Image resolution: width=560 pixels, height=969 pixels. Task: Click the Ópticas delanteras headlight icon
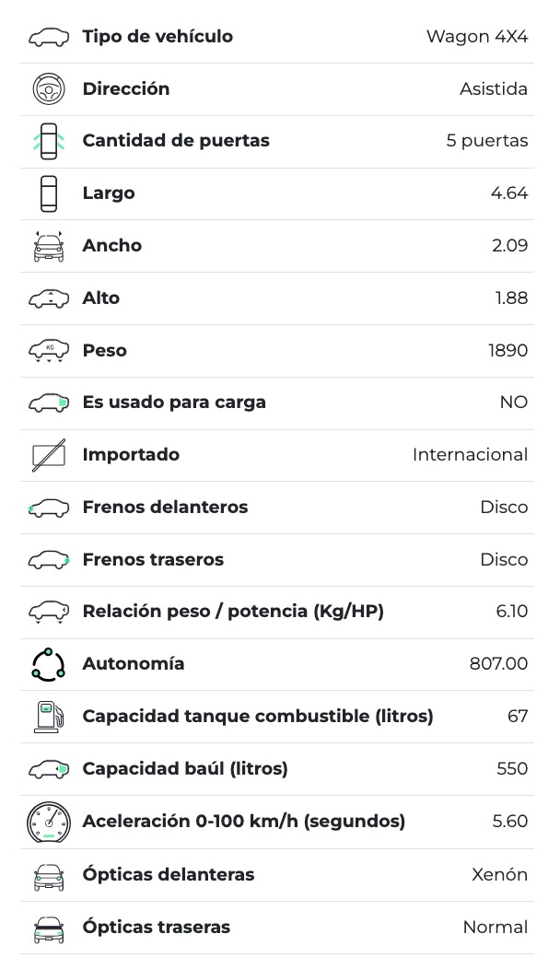[49, 875]
